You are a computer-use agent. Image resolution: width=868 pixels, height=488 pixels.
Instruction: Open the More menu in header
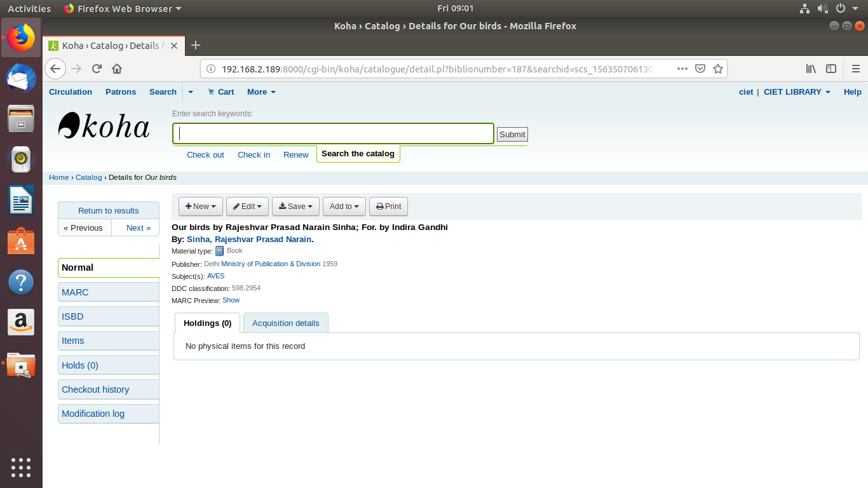[261, 92]
